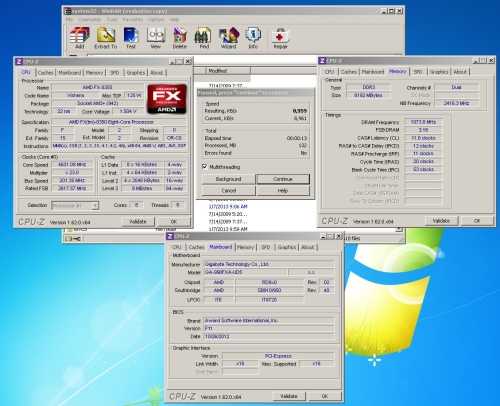500x406 pixels.
Task: Click Cancel button in benchmark dialog
Action: [228, 191]
